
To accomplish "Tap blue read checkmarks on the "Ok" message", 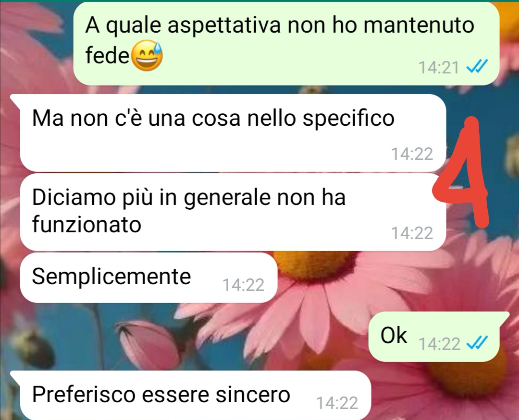I will pos(477,343).
